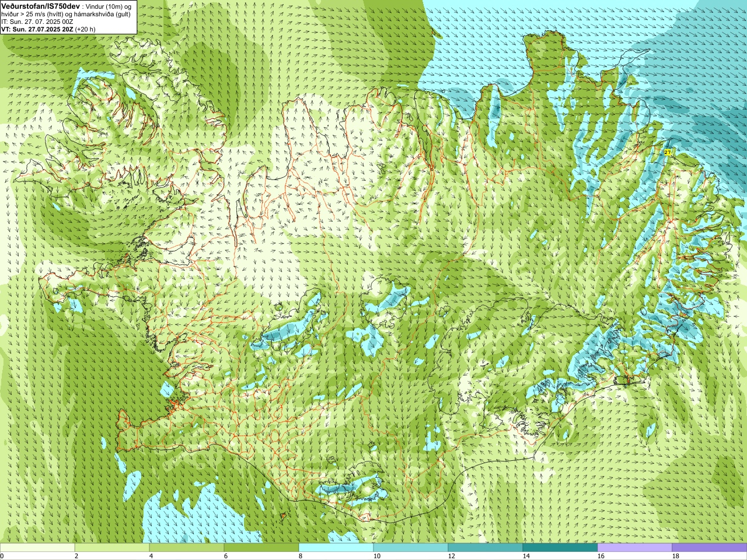
Task: Click the legend scale label '12'
Action: [x=451, y=556]
